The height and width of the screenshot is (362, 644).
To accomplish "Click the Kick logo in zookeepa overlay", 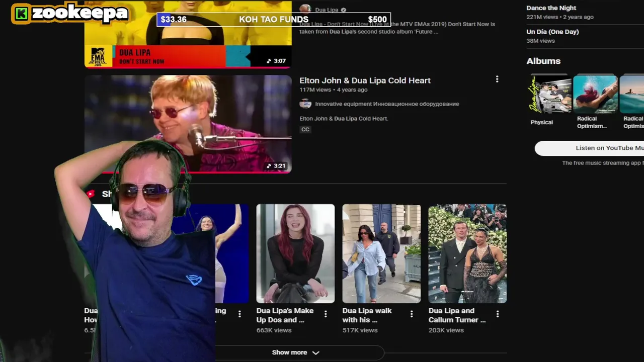I will (21, 14).
